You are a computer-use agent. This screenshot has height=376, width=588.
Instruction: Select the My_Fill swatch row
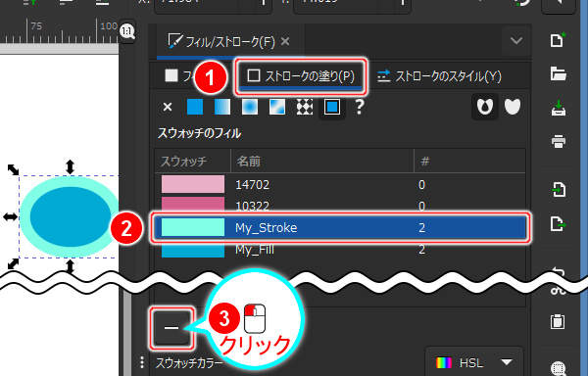[x=340, y=250]
